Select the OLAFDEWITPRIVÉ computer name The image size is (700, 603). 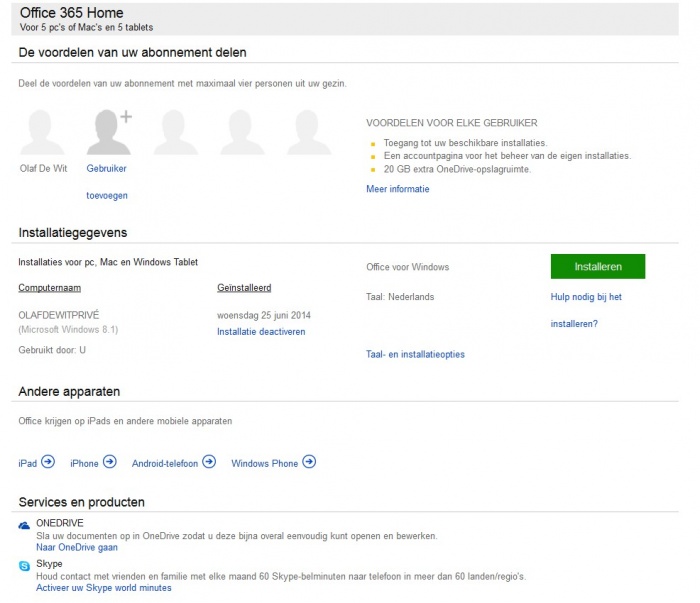(x=58, y=315)
